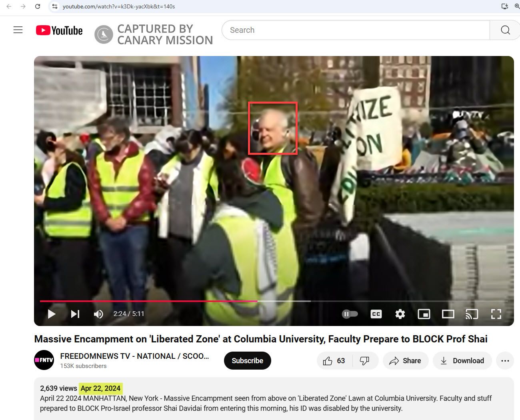Click the magnifier search button
Screen dimensions: 520x420
pos(505,30)
